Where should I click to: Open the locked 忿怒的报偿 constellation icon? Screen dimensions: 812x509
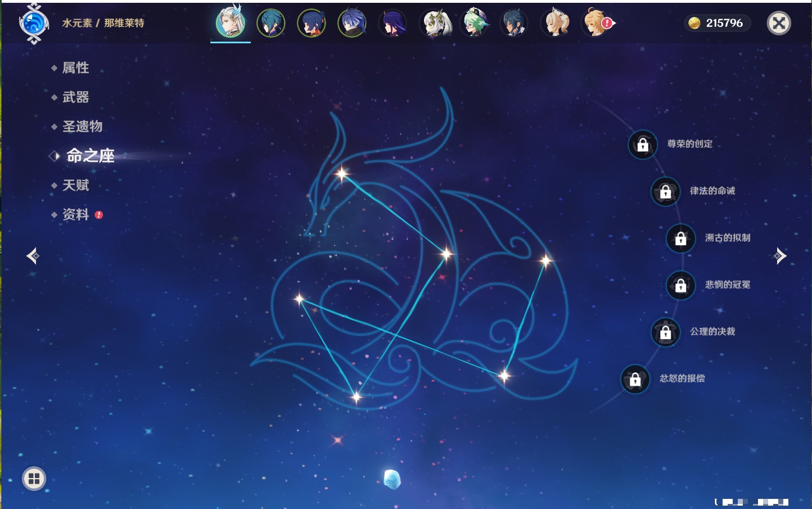tap(635, 379)
